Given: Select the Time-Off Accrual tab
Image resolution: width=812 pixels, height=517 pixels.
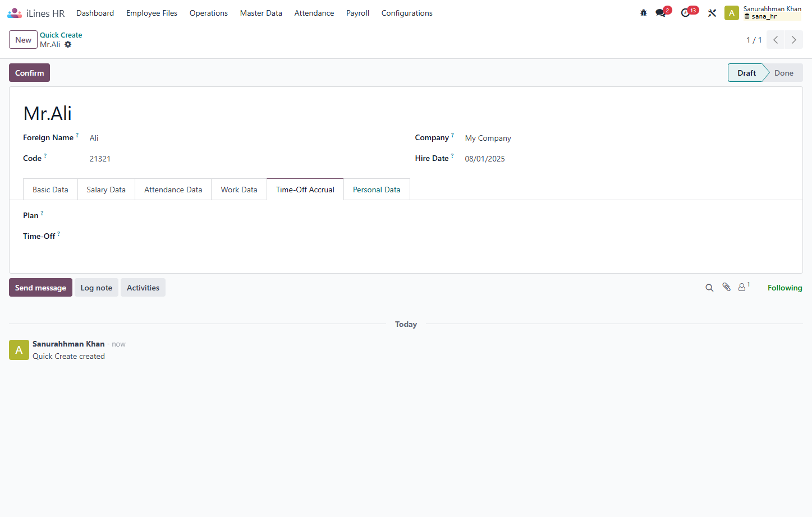Looking at the screenshot, I should tap(305, 190).
